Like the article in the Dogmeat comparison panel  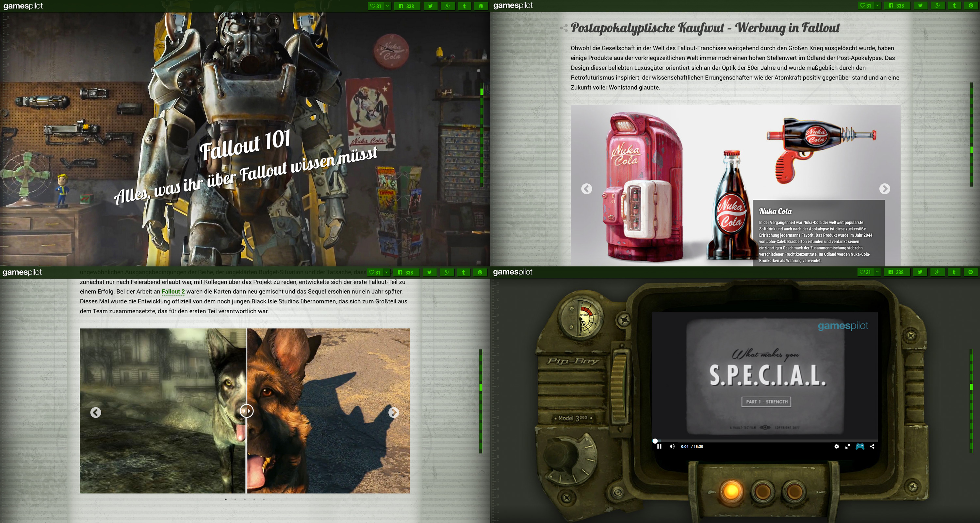[375, 272]
